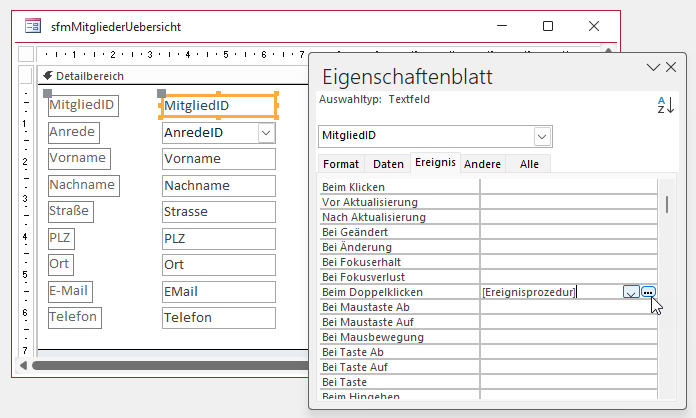Switch to the Format tab
696x418 pixels.
[341, 164]
